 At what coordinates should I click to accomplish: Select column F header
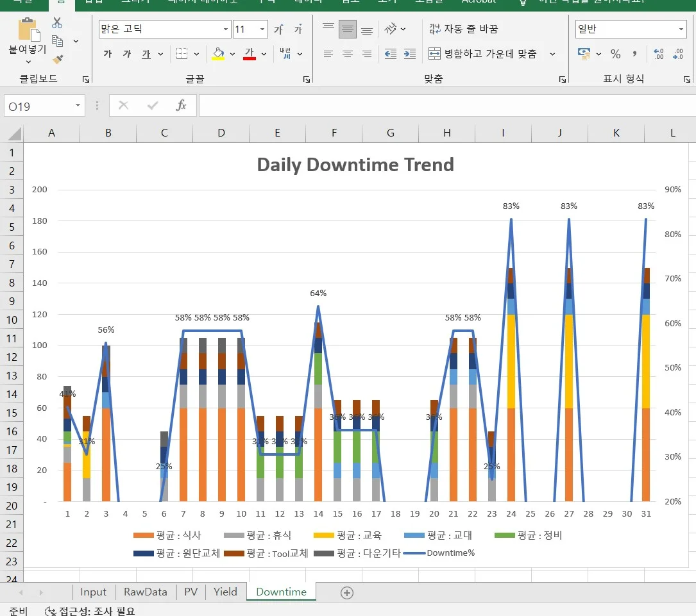click(334, 133)
